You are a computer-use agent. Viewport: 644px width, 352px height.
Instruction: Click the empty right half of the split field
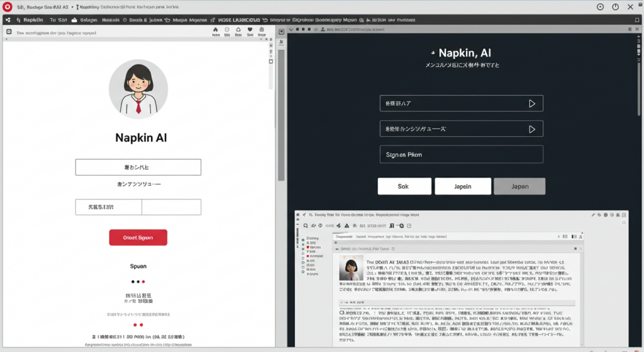pos(171,207)
